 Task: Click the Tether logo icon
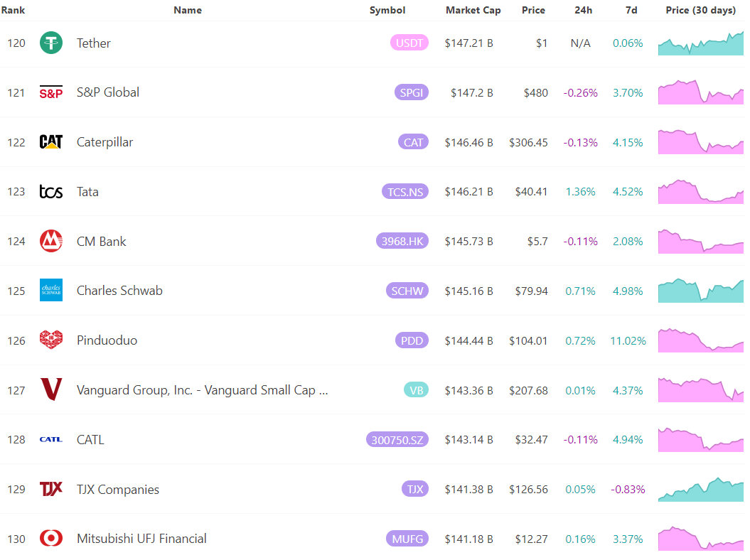pos(50,43)
